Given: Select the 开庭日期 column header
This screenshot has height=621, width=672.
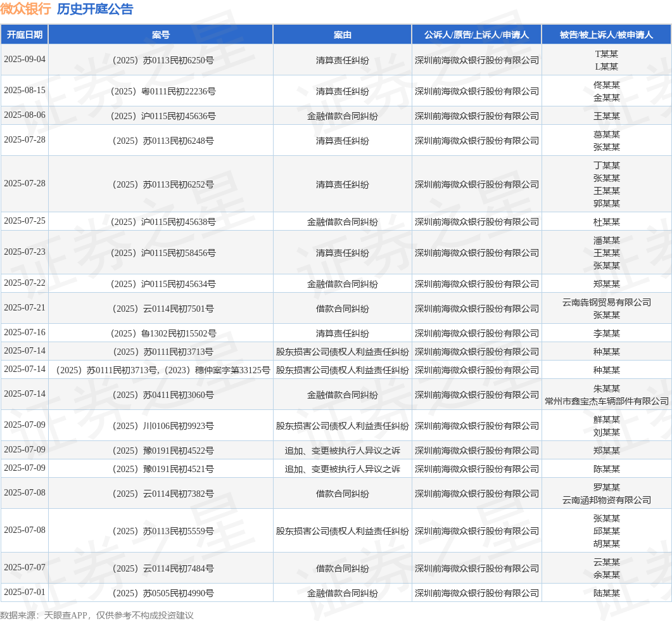Looking at the screenshot, I should pos(25,35).
